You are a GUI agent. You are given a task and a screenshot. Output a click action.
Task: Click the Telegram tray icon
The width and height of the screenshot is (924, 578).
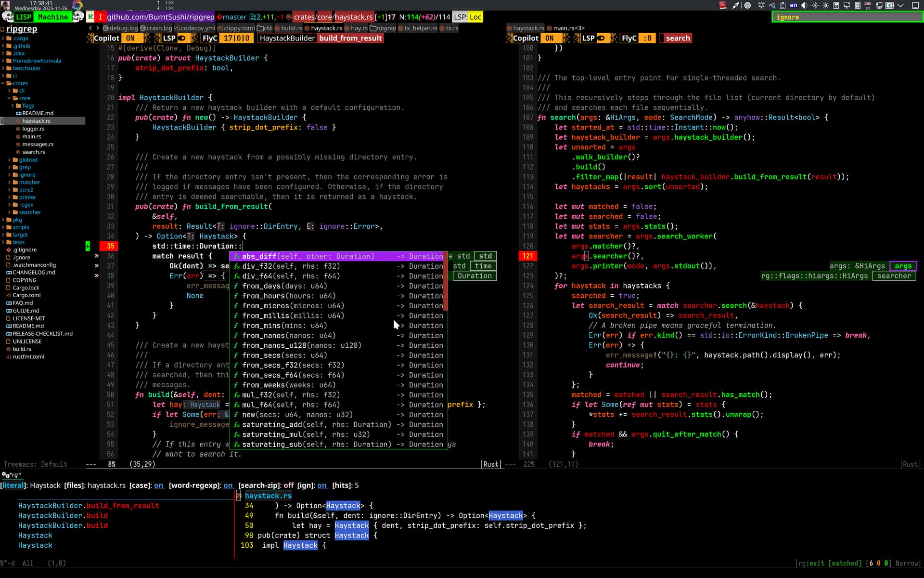click(772, 5)
